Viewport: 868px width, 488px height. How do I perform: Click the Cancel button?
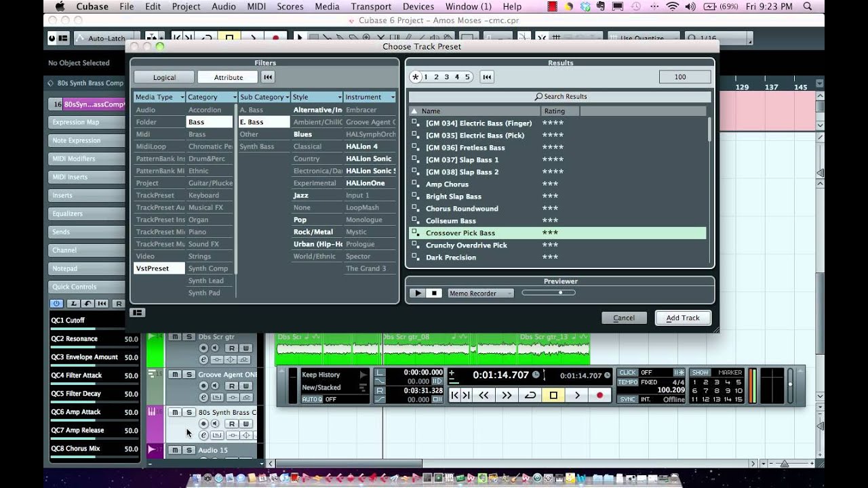pyautogui.click(x=624, y=318)
